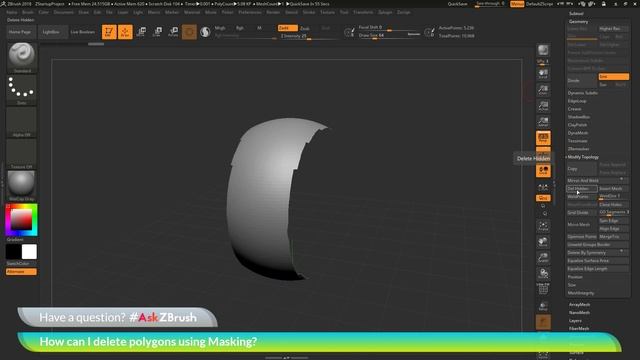Viewport: 640px width, 360px height.
Task: Open the Document menu
Action: click(x=64, y=12)
